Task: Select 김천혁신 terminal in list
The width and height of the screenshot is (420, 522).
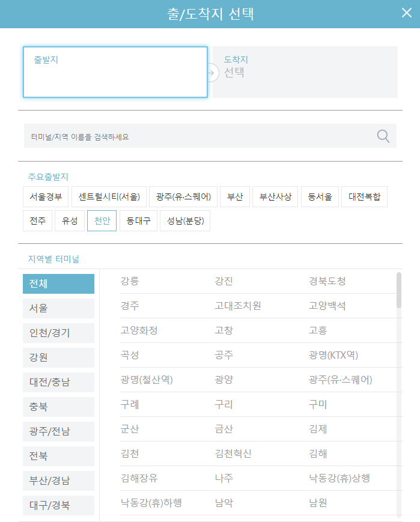Action: [x=233, y=454]
